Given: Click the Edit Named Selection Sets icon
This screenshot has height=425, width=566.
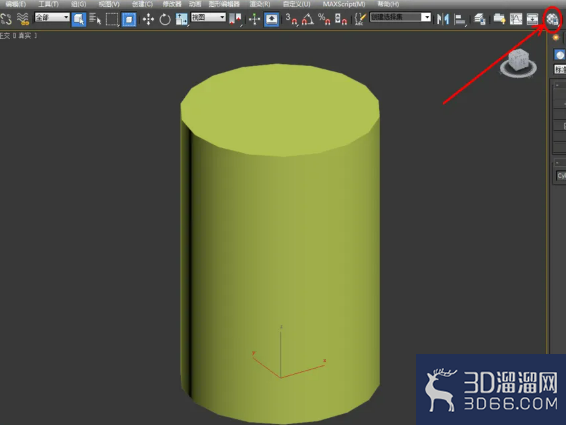Looking at the screenshot, I should [360, 19].
